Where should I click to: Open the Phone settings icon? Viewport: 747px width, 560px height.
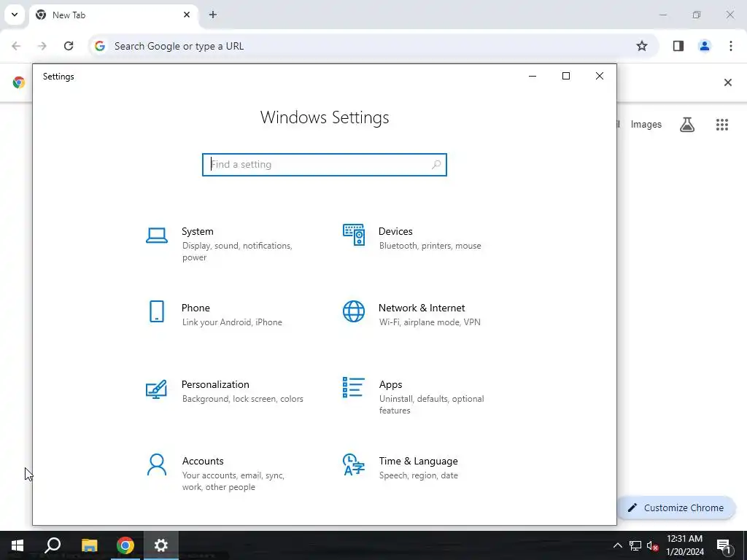click(157, 311)
